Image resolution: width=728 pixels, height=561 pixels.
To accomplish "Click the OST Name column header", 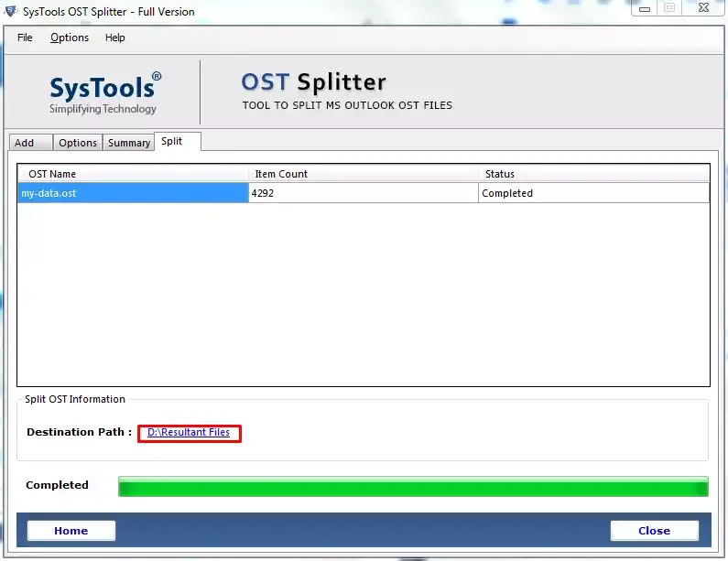I will (x=133, y=174).
